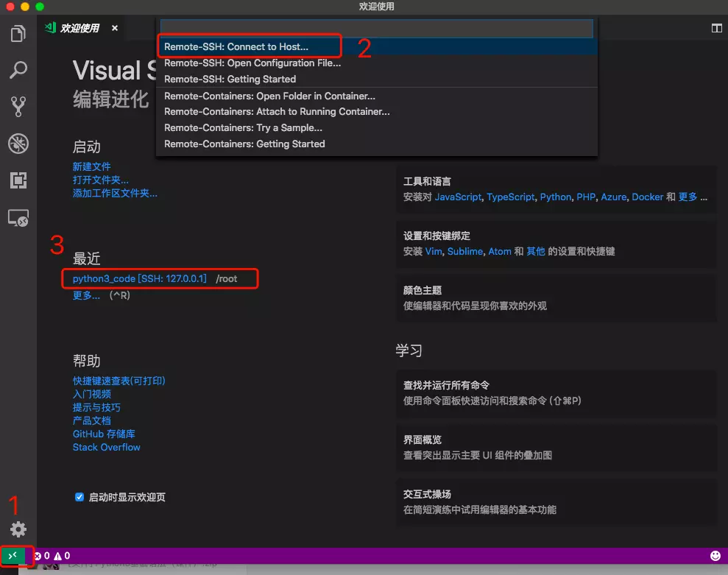Click the Python language link
The height and width of the screenshot is (575, 728).
555,197
